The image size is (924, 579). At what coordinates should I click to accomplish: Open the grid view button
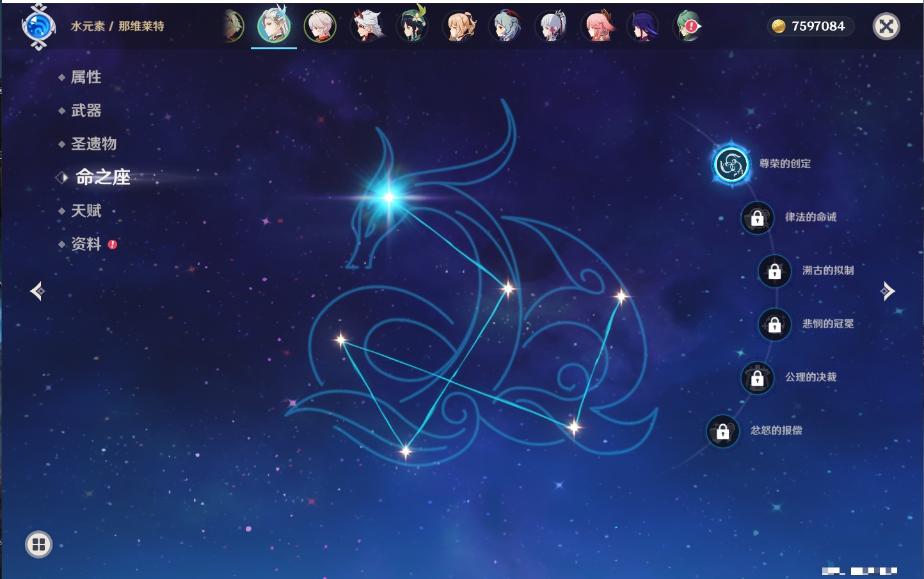38,544
